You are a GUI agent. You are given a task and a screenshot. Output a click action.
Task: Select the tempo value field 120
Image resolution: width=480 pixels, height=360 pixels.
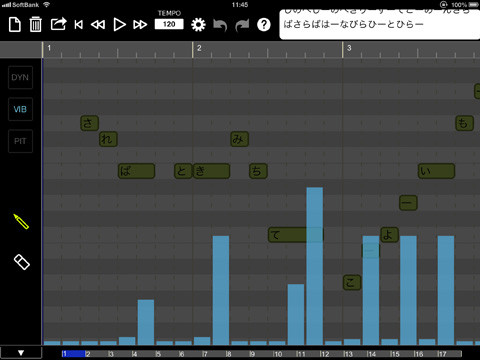coord(169,24)
